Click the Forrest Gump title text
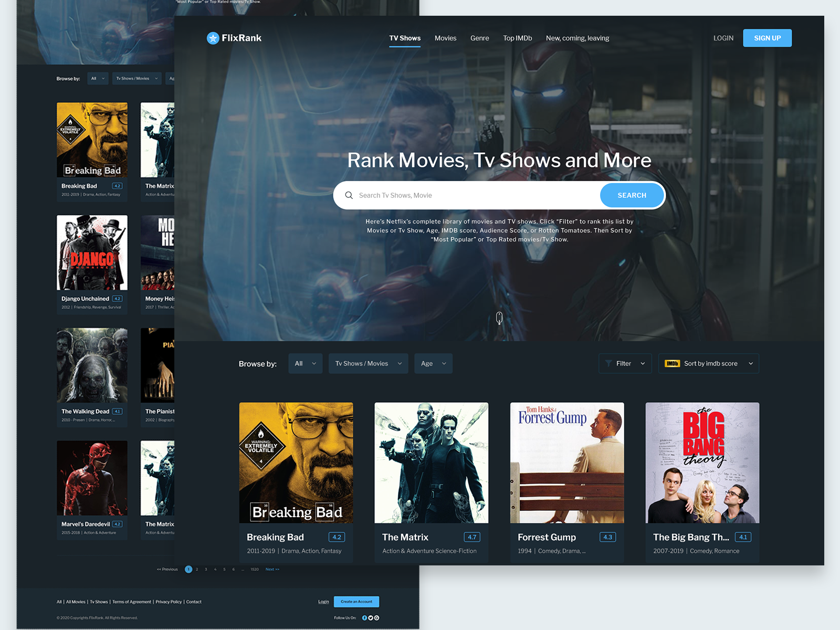This screenshot has height=630, width=840. (x=547, y=537)
